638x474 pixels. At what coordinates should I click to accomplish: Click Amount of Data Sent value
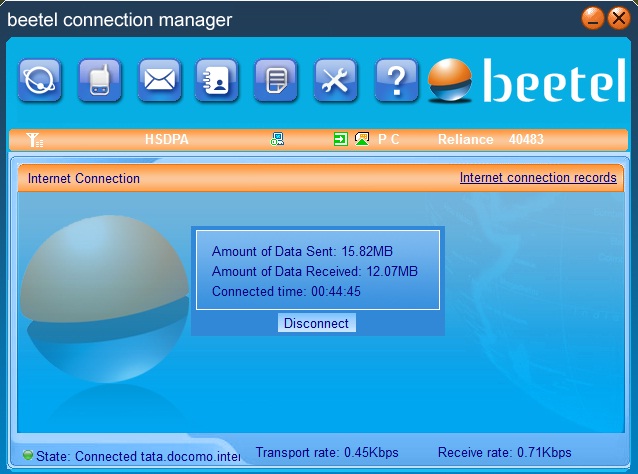pos(367,251)
